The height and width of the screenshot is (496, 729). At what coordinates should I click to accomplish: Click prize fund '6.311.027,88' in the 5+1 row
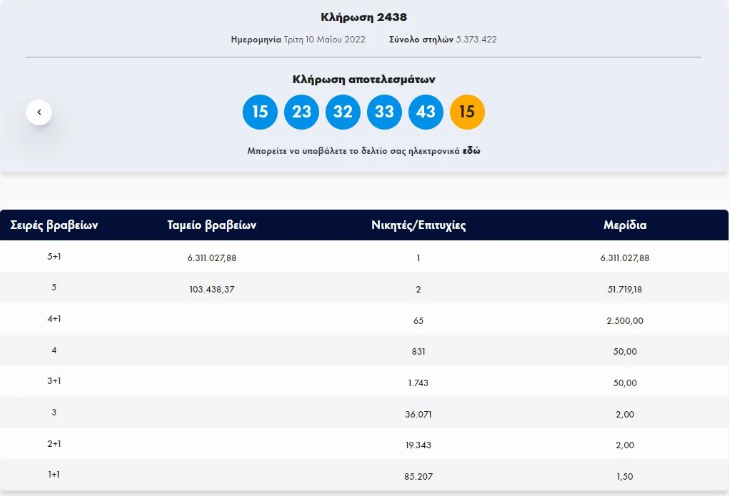coord(212,258)
